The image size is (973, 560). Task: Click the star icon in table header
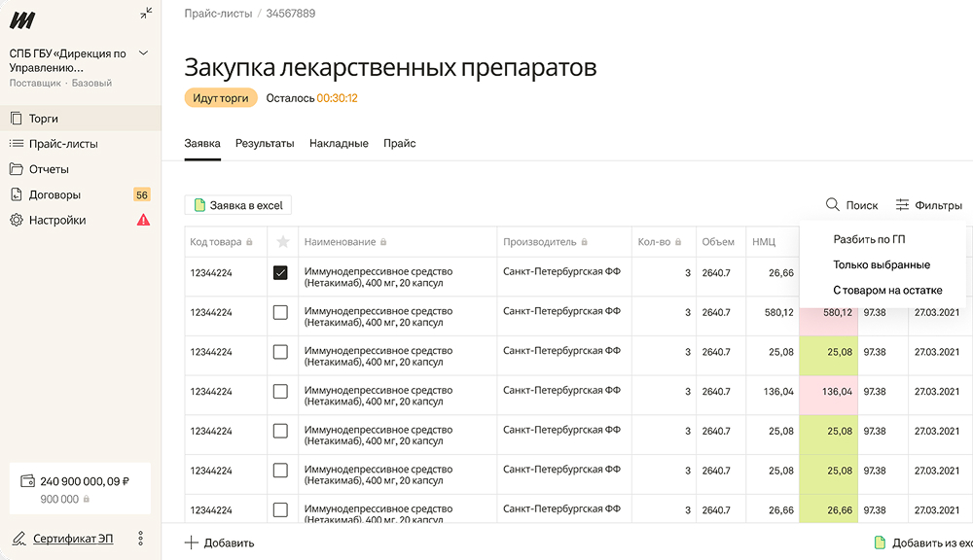click(282, 242)
